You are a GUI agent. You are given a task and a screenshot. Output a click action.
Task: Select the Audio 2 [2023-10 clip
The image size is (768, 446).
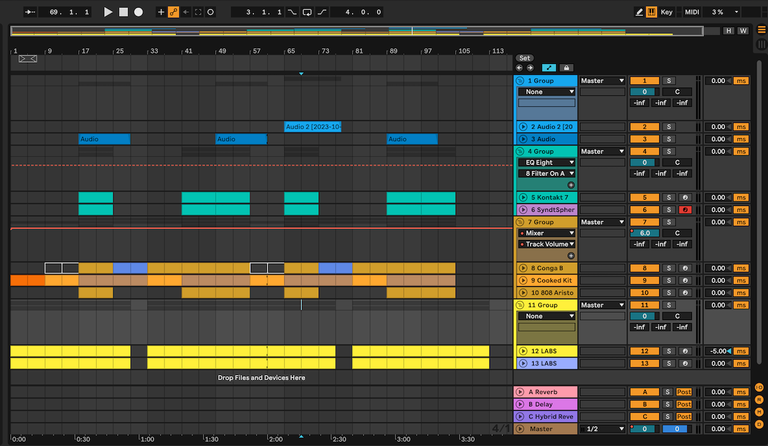point(312,127)
